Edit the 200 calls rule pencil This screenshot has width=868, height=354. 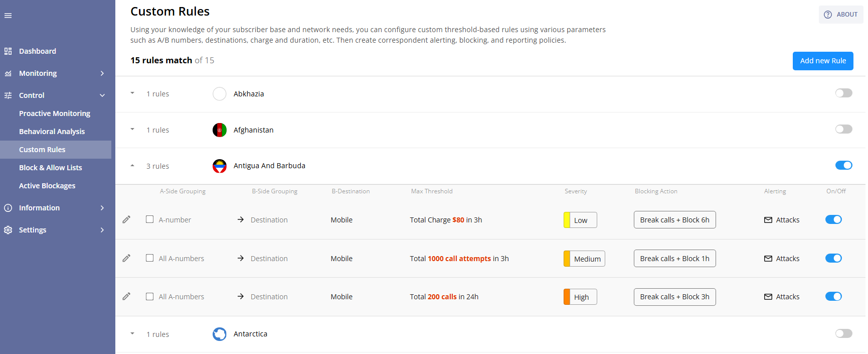(126, 296)
